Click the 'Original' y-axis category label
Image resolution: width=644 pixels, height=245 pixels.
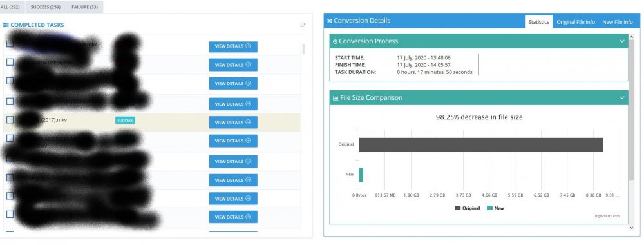(x=346, y=144)
